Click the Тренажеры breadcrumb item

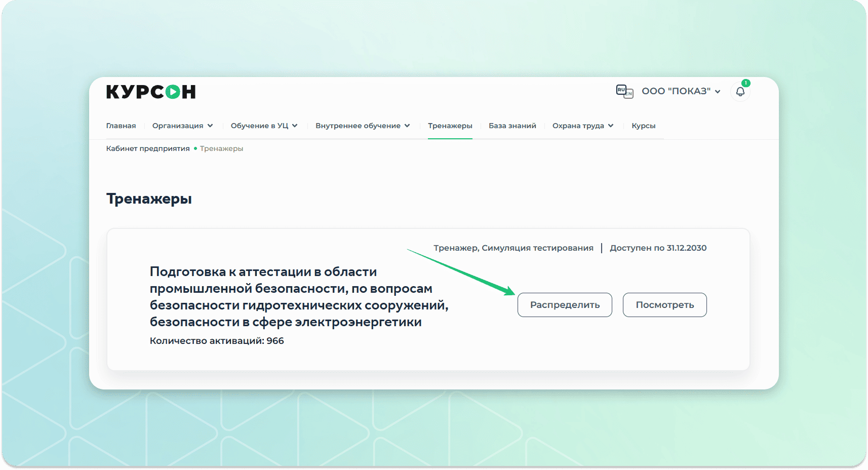[221, 148]
